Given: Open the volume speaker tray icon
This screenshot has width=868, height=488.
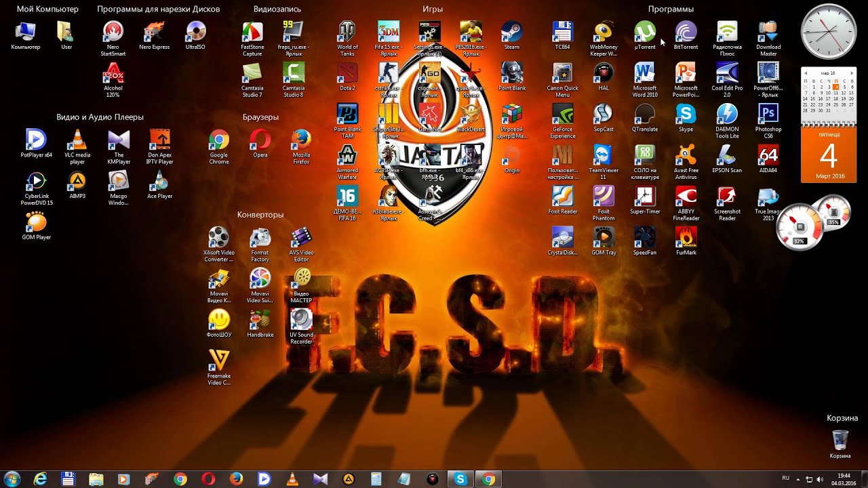Looking at the screenshot, I should tap(821, 479).
